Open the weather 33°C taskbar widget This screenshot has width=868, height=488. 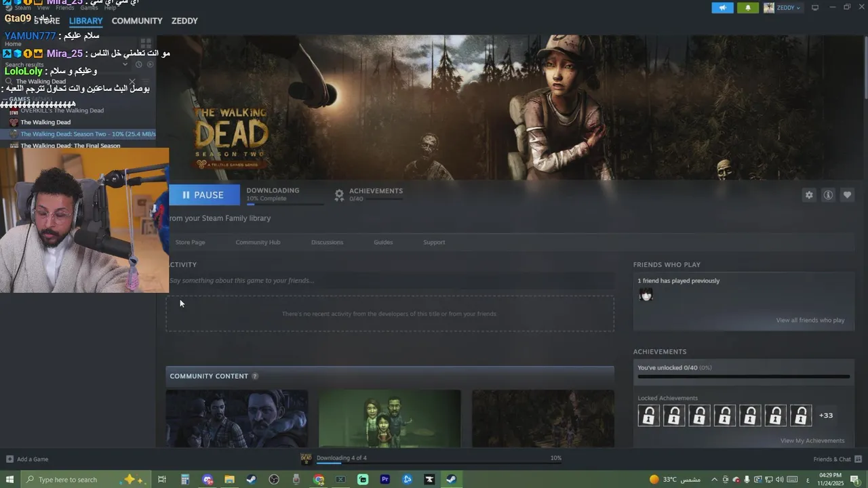pos(675,479)
